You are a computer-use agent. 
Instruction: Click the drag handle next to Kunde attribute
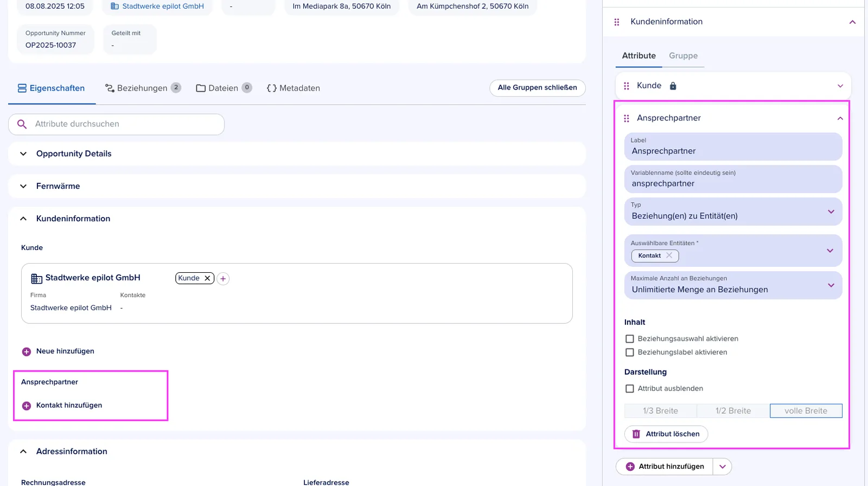(627, 86)
